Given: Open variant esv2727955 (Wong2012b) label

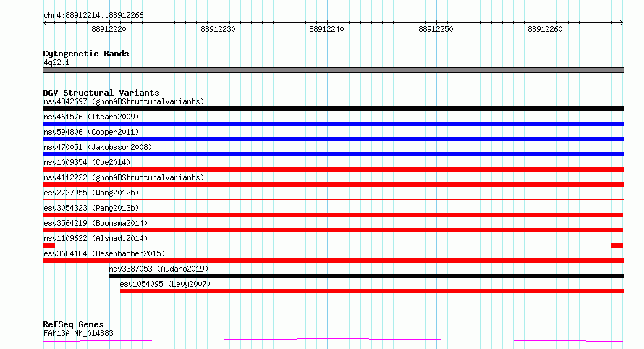Looking at the screenshot, I should click(91, 193).
